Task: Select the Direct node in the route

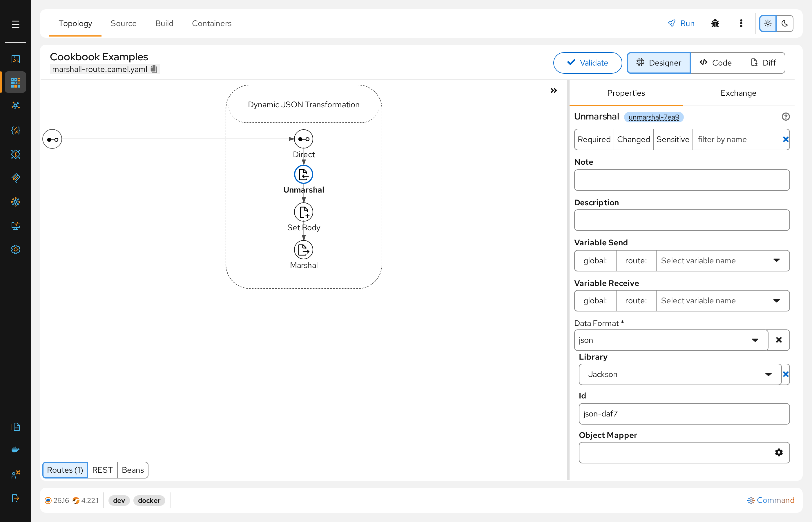Action: click(x=303, y=139)
